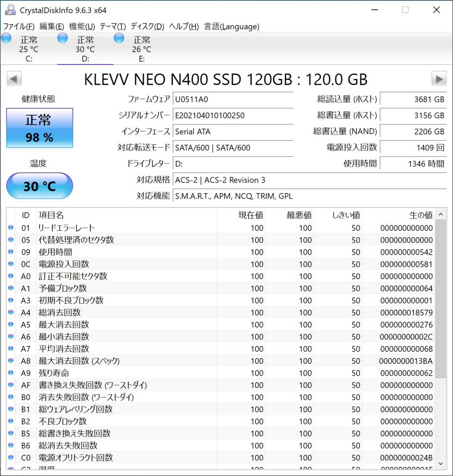Click the serial number field E202104010100250
The height and width of the screenshot is (476, 453).
pyautogui.click(x=233, y=115)
